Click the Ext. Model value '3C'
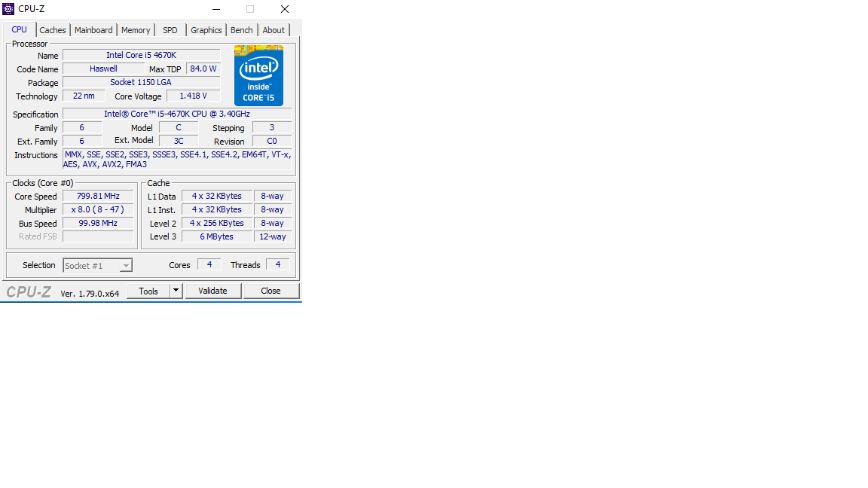Viewport: 868px width, 488px height. (x=179, y=141)
